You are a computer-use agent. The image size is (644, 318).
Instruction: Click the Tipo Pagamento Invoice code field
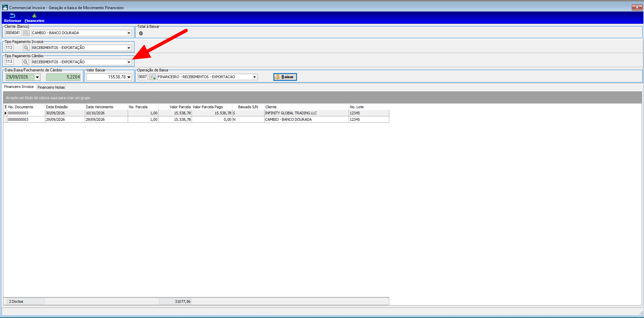[9, 48]
